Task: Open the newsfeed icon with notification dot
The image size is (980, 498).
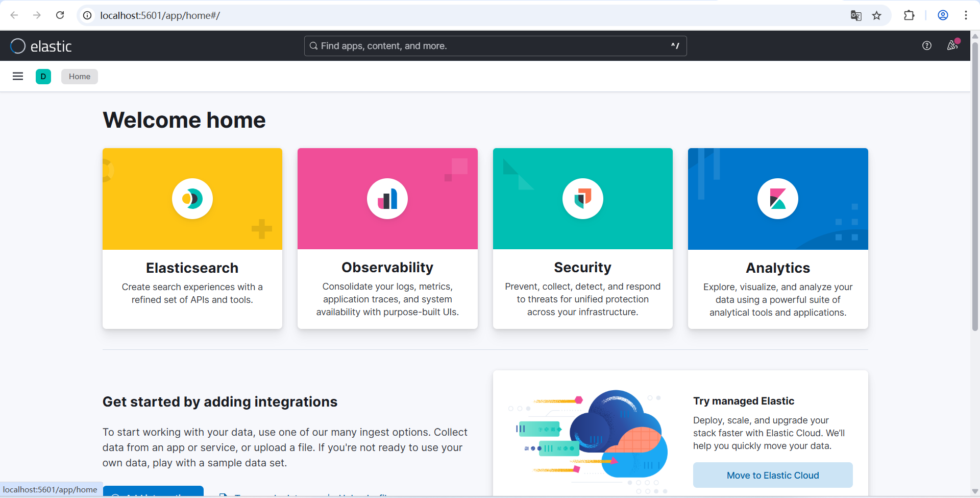Action: (952, 45)
